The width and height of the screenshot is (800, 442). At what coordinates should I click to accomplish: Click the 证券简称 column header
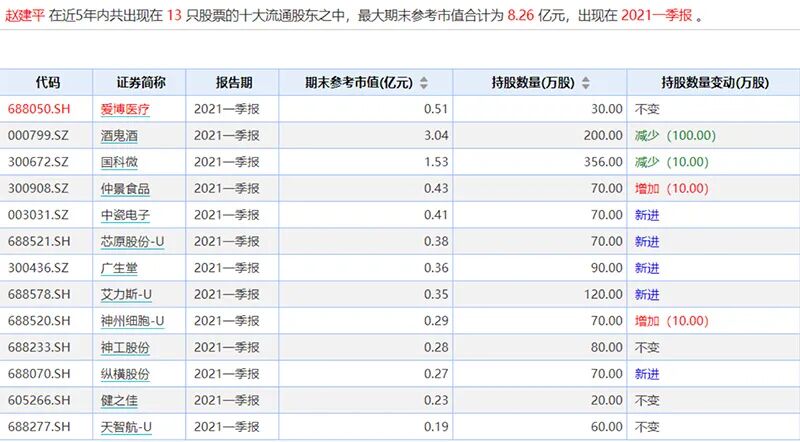[141, 83]
